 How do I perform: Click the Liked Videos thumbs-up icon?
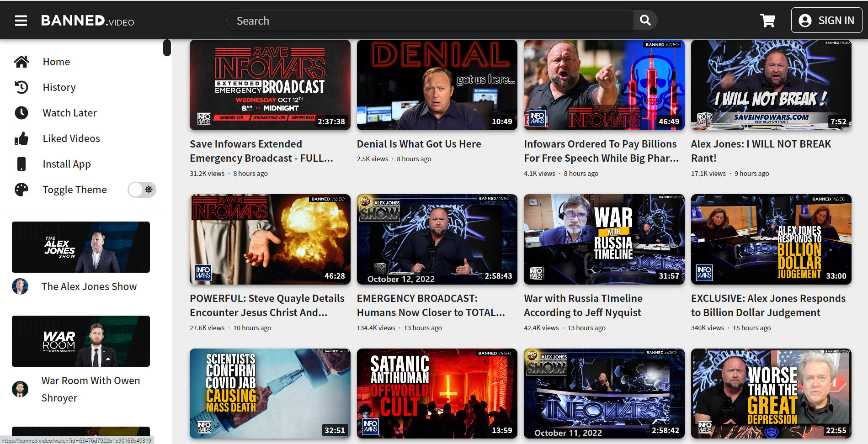(21, 138)
